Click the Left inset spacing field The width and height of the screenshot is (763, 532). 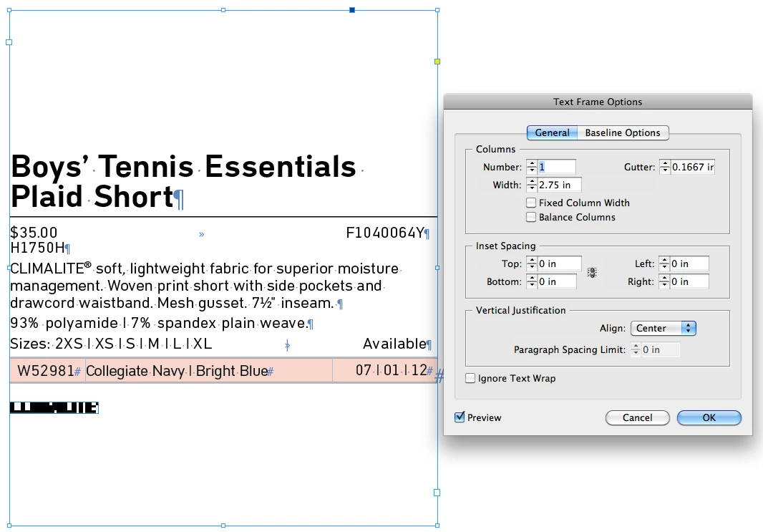click(x=689, y=263)
